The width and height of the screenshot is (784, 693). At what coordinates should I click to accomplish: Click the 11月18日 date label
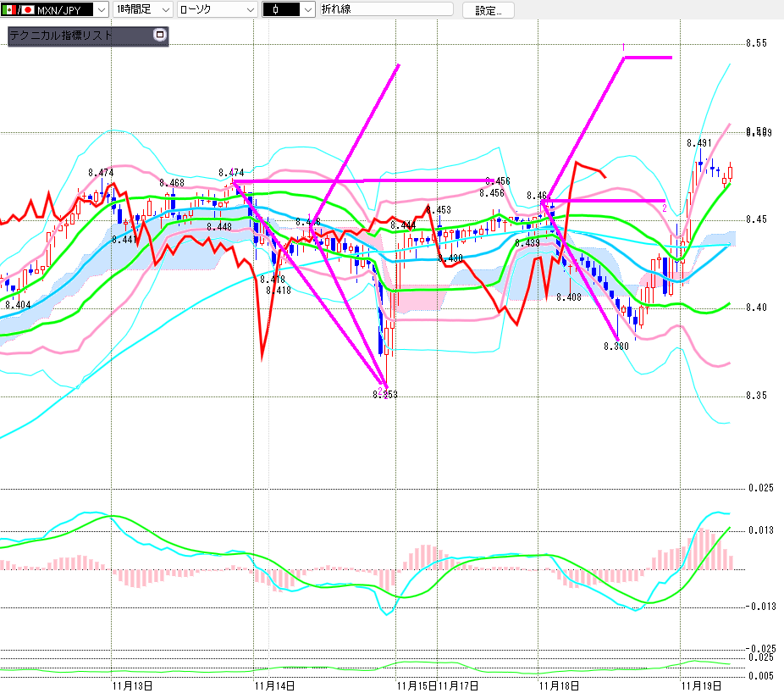tap(559, 685)
